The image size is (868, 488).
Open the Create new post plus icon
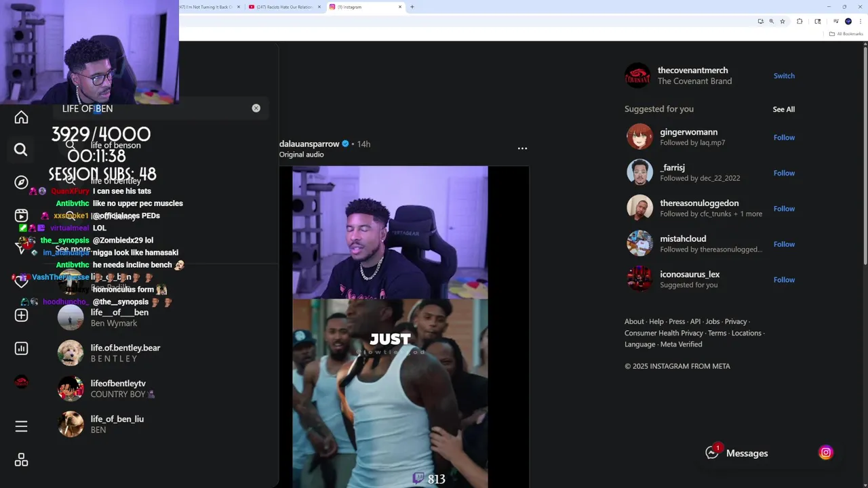point(21,315)
